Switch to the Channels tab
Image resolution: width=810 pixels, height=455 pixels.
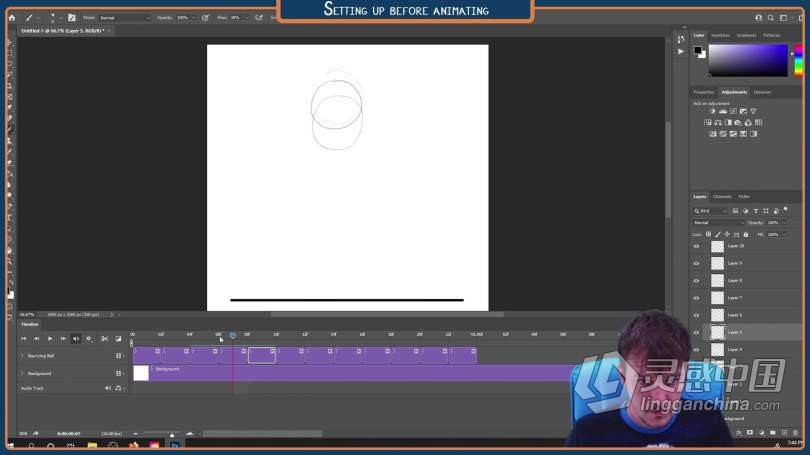722,197
